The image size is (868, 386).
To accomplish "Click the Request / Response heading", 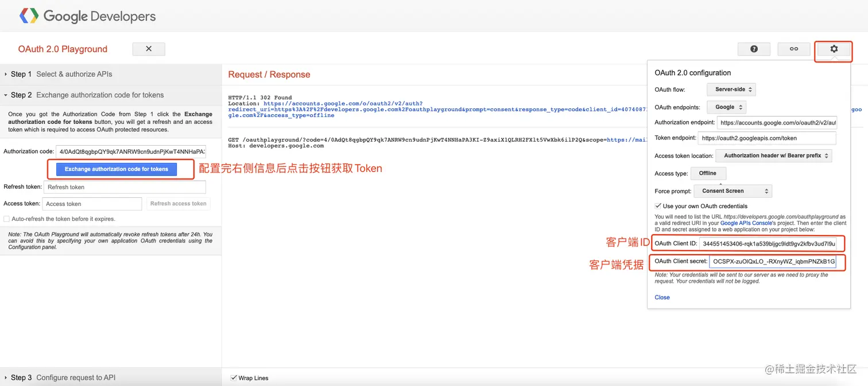I will (269, 75).
